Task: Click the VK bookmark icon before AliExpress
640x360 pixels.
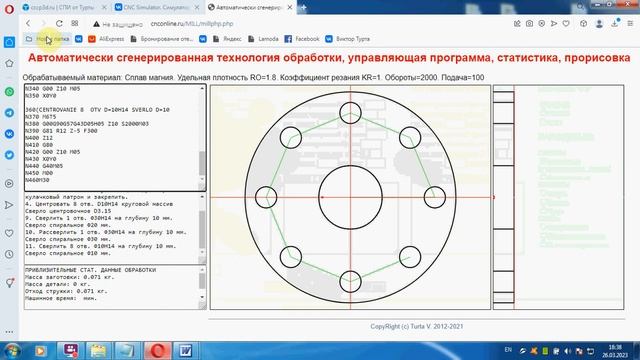Action: [79, 39]
